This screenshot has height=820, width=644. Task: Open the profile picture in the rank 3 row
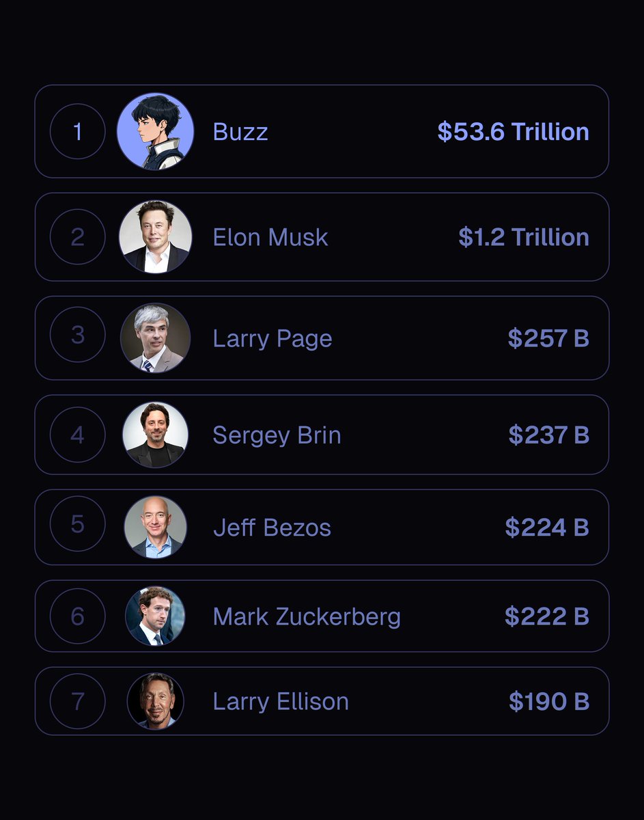pos(155,338)
